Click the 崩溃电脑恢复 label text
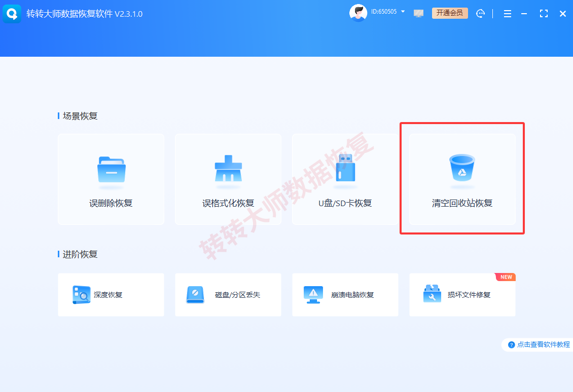The width and height of the screenshot is (573, 392). point(352,295)
